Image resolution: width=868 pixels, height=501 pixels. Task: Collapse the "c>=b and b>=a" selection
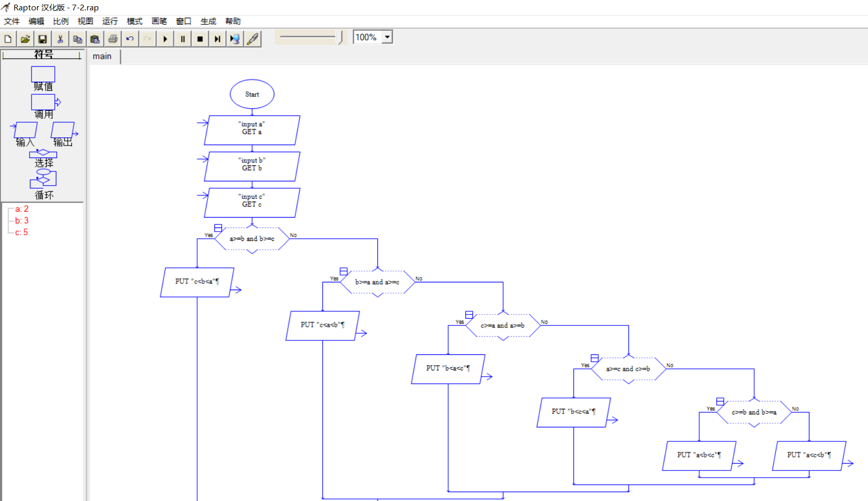(x=720, y=402)
